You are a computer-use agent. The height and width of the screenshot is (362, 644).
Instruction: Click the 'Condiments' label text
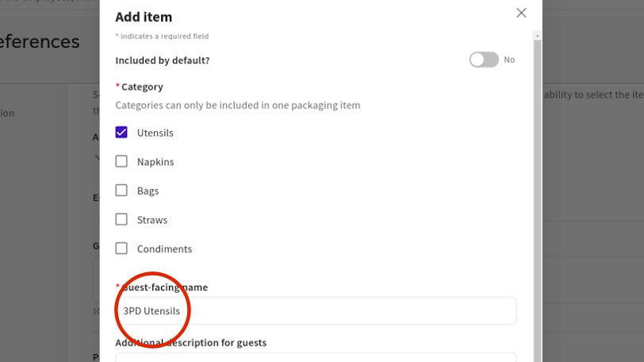pyautogui.click(x=164, y=248)
